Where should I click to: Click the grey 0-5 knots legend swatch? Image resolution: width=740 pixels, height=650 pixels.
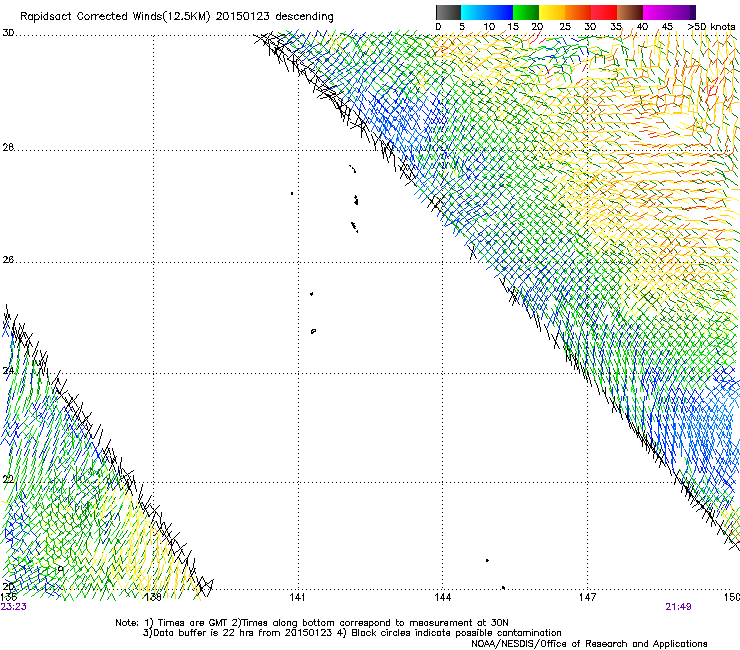tap(448, 12)
